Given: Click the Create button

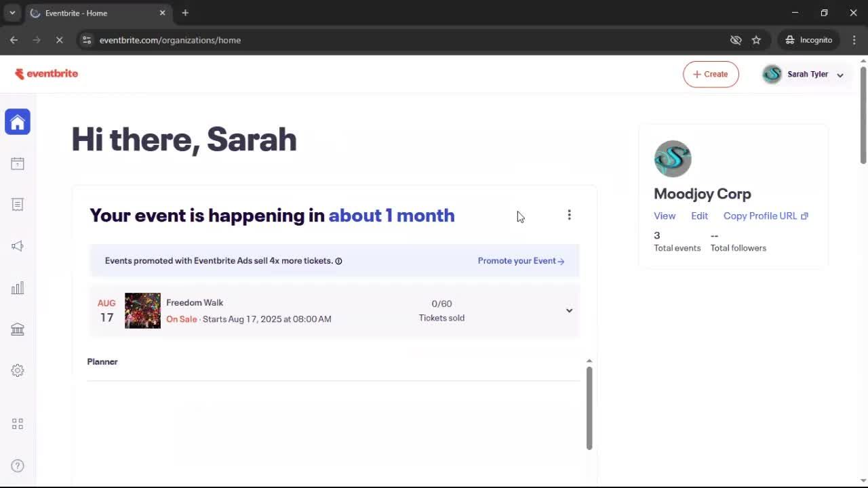Looking at the screenshot, I should (x=711, y=75).
